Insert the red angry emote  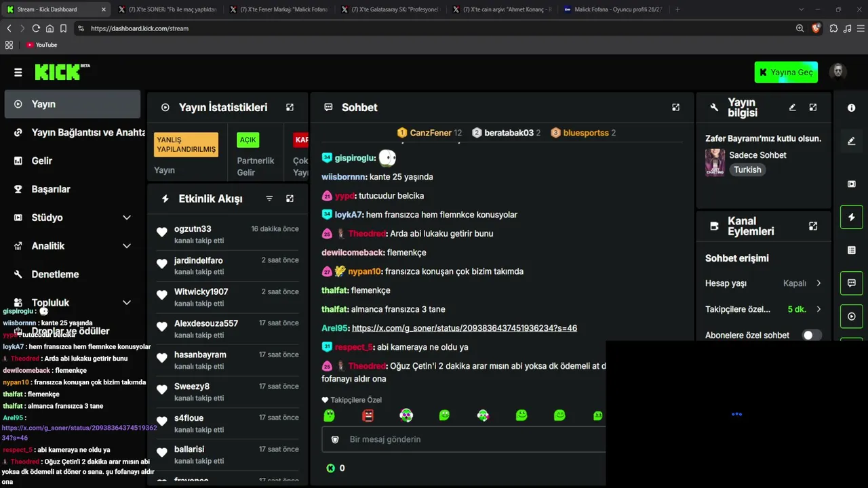click(368, 415)
